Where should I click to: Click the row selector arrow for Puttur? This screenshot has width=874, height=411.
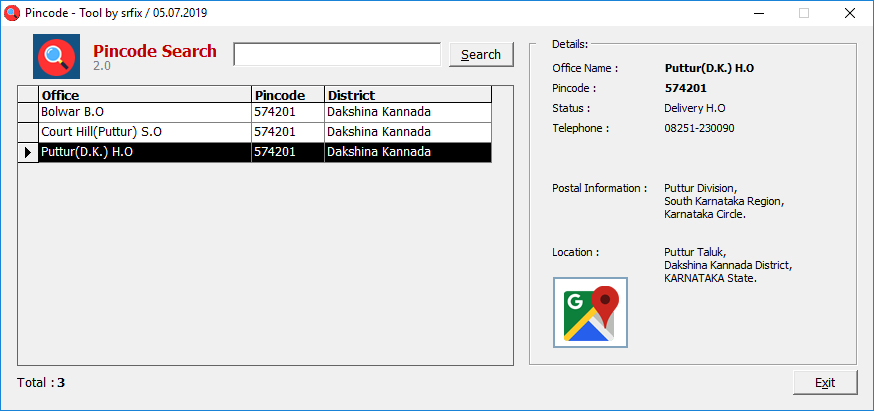28,152
